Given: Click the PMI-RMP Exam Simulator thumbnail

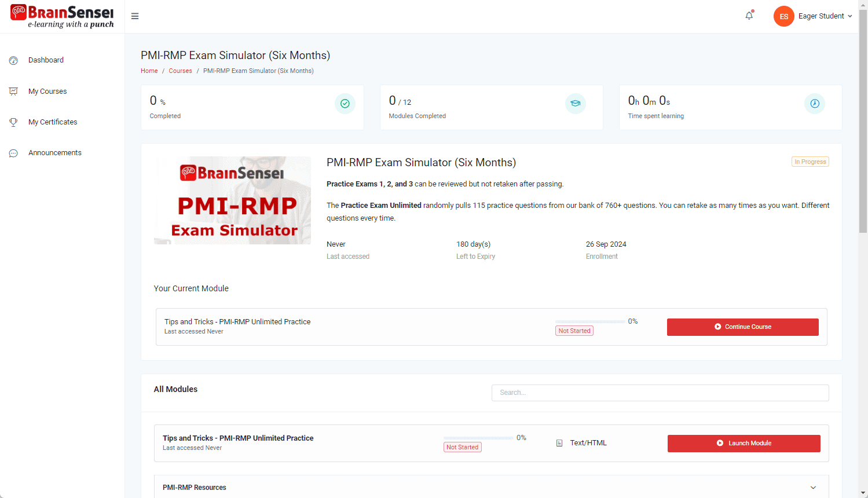Looking at the screenshot, I should [232, 200].
